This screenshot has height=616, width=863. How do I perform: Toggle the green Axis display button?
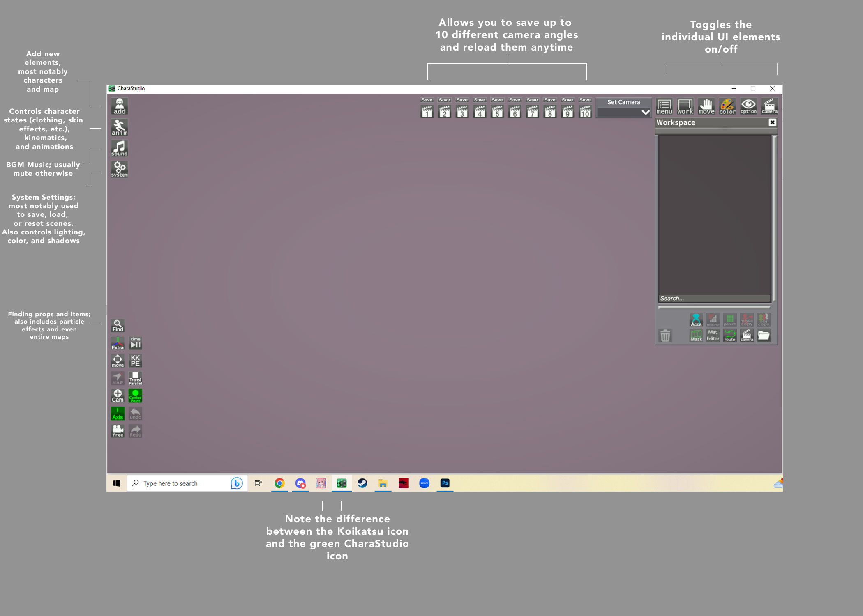point(118,414)
